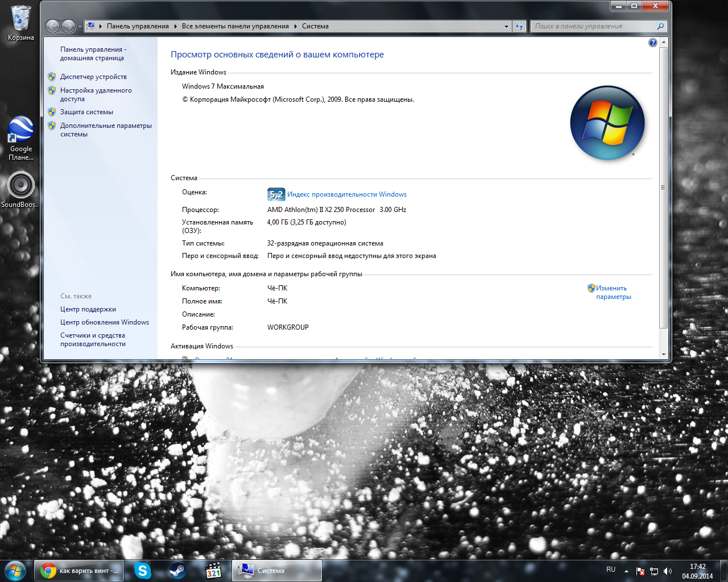Open the Windows Start menu
This screenshot has height=582, width=728.
15,571
